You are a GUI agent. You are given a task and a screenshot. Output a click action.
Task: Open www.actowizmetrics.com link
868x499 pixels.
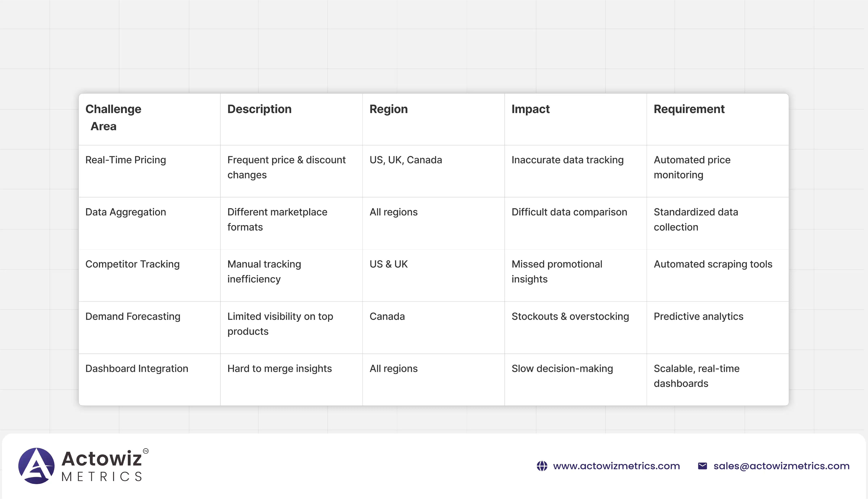tap(616, 466)
